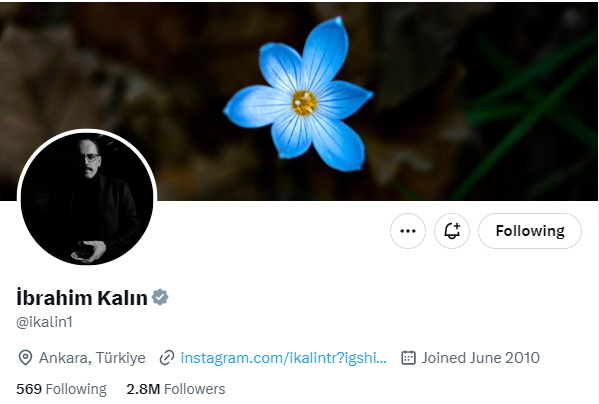Click the verified badge next to the name

click(160, 297)
